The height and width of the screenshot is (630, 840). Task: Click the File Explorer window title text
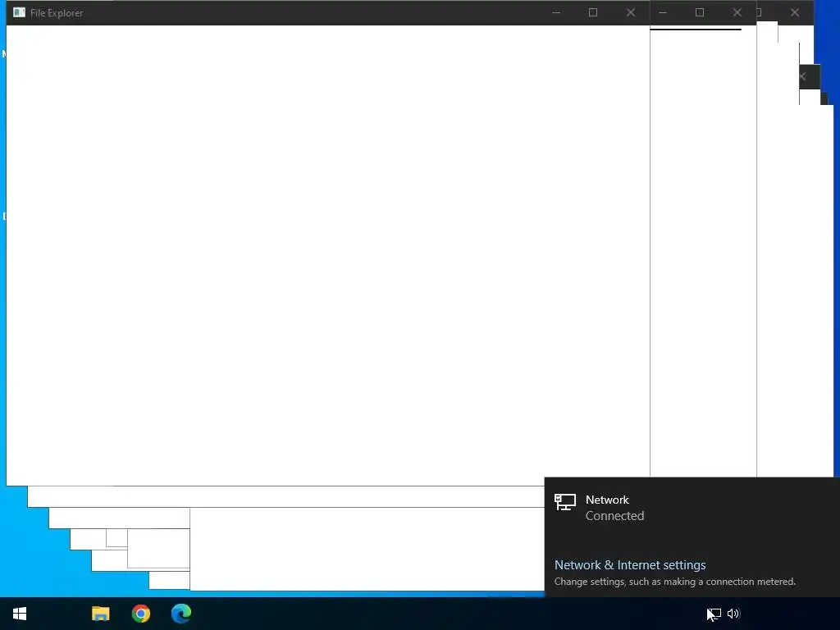57,13
